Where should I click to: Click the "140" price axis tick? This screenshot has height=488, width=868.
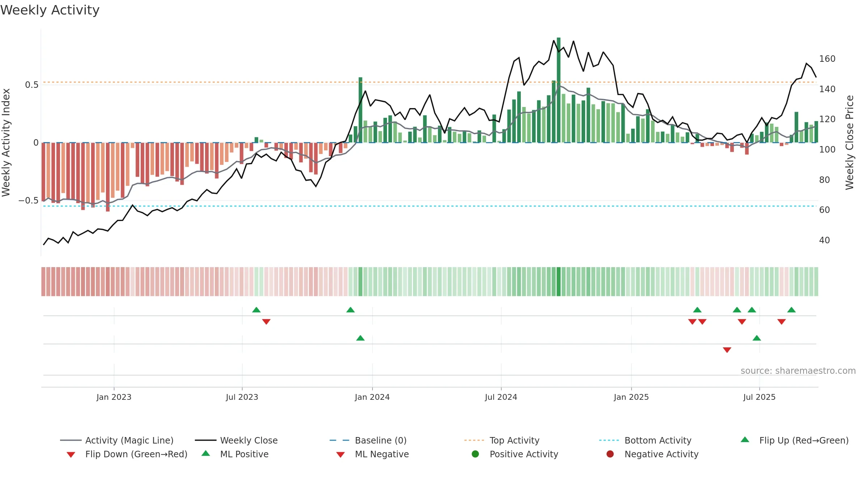tap(827, 89)
